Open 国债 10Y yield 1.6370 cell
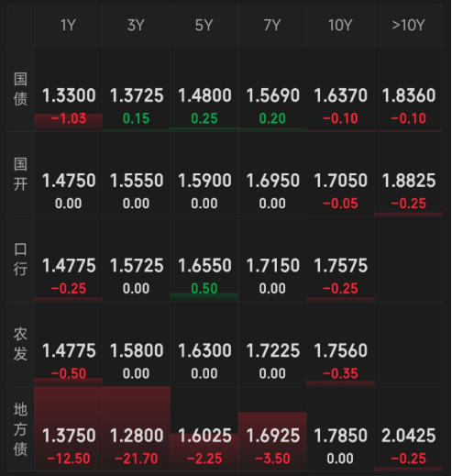The image size is (452, 476). point(340,89)
